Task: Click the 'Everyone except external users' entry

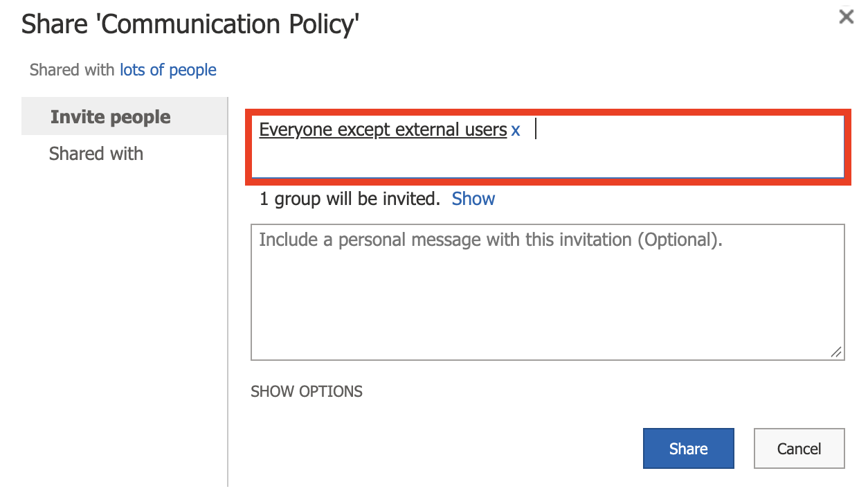Action: coord(383,130)
